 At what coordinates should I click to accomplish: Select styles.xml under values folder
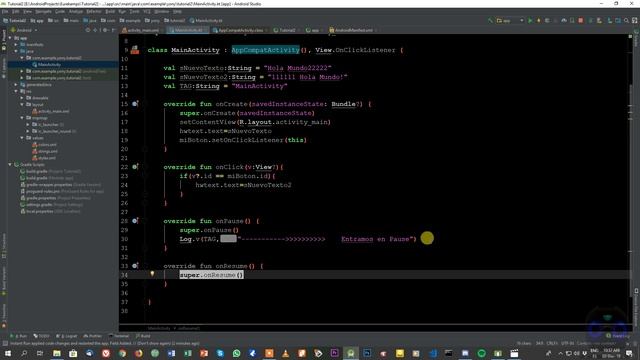[x=44, y=158]
